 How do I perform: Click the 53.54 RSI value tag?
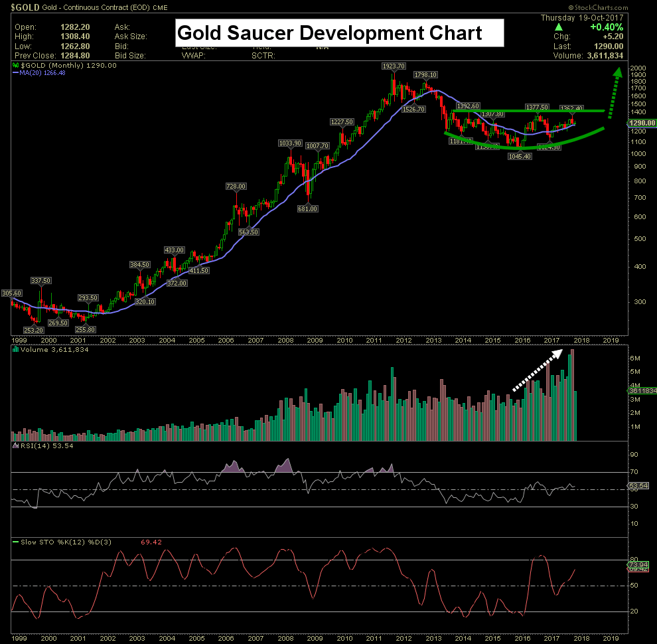click(638, 486)
